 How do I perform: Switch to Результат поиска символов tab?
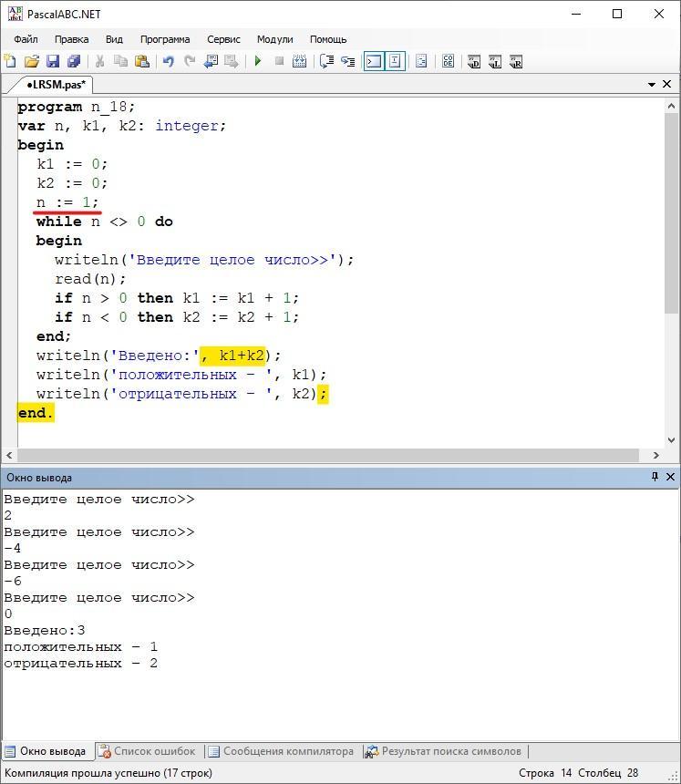point(444,751)
